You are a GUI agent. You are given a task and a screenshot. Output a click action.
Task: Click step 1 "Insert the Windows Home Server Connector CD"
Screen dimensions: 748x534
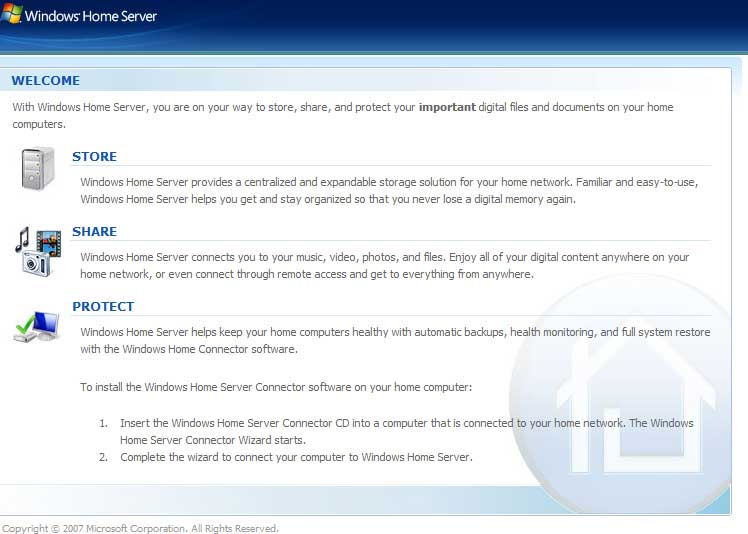coord(406,431)
